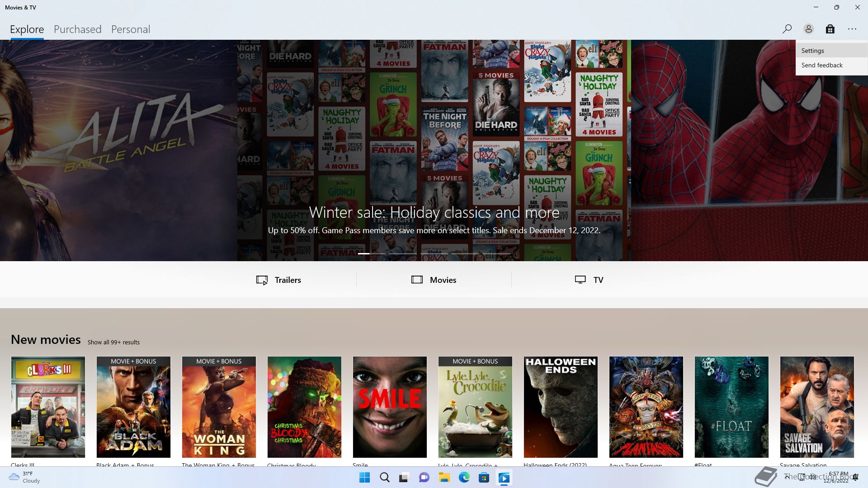Open taskbar Search
Image resolution: width=868 pixels, height=488 pixels.
tap(385, 478)
